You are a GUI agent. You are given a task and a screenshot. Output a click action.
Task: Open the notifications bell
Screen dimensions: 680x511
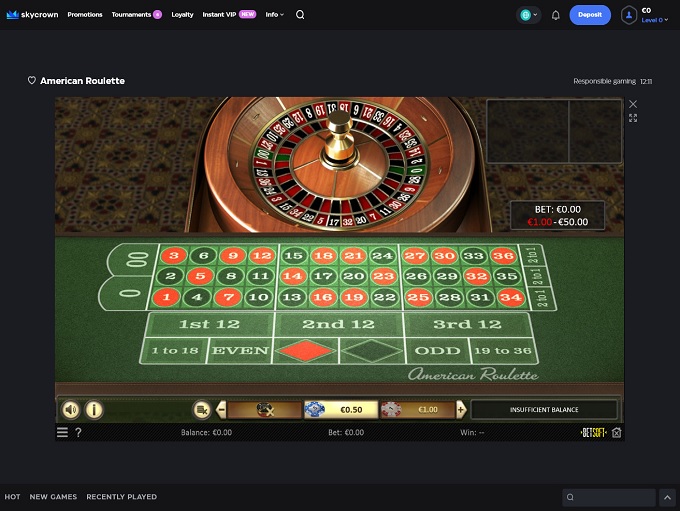pyautogui.click(x=556, y=15)
